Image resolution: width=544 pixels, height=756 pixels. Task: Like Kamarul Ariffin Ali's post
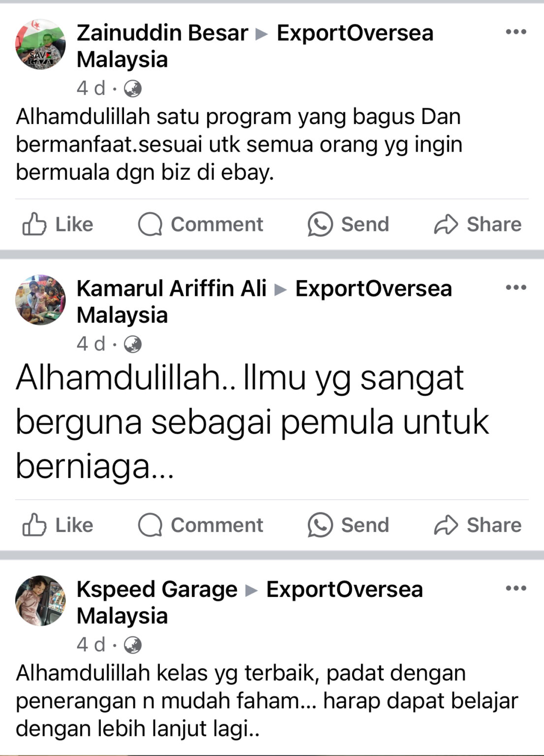coord(58,525)
